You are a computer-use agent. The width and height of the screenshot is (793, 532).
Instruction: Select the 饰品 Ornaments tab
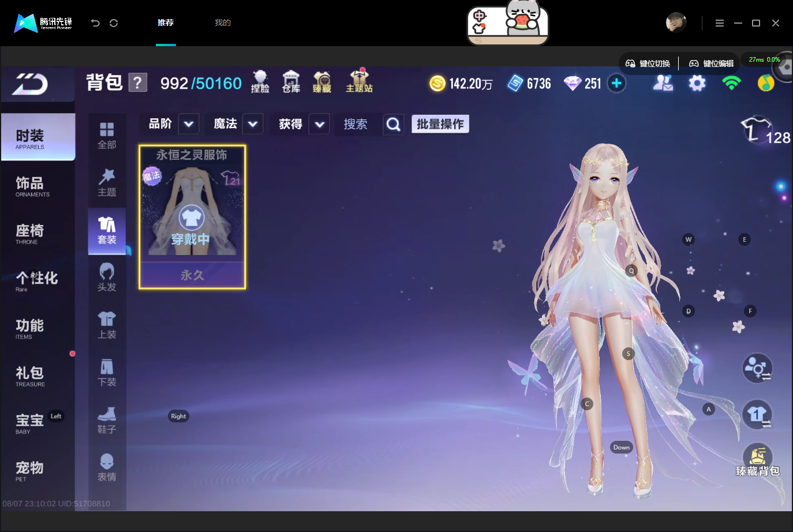(38, 187)
